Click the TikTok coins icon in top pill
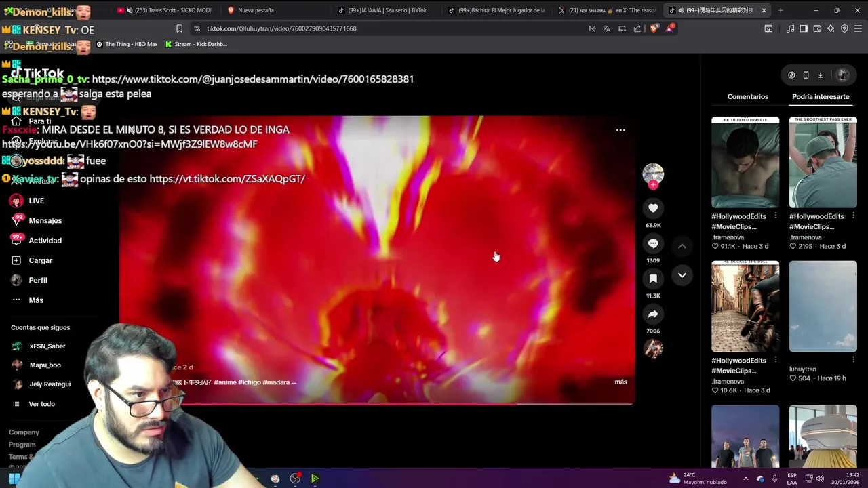868x488 pixels. point(791,75)
